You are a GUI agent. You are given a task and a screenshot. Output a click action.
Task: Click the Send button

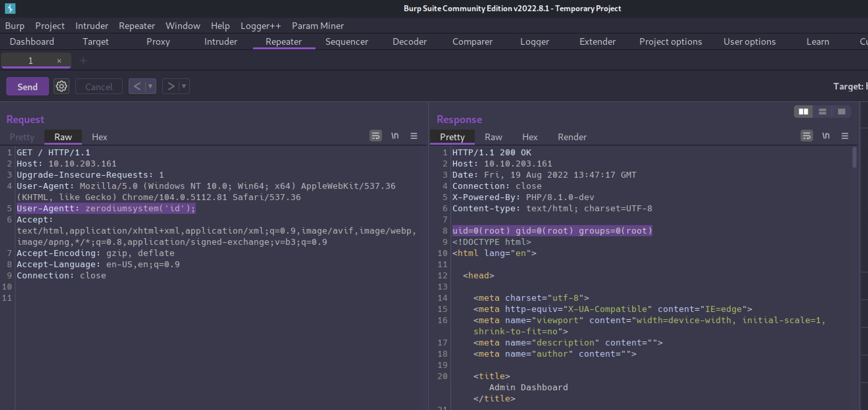pos(27,87)
